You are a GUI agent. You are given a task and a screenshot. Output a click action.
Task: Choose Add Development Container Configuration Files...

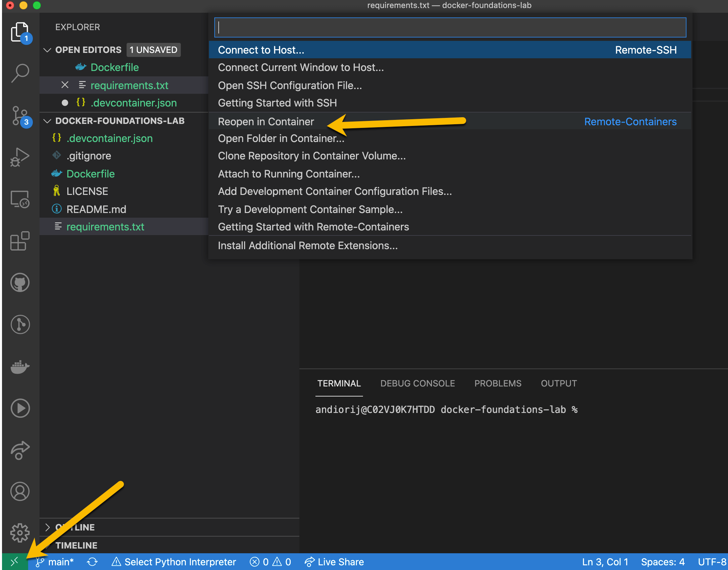click(x=450, y=191)
